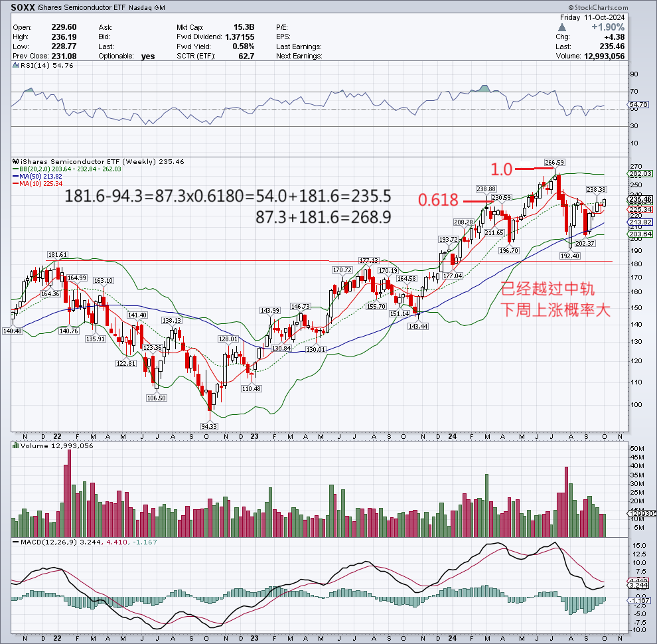Click the 23 year label on the price axis
This screenshot has height=644, width=657.
[x=255, y=436]
